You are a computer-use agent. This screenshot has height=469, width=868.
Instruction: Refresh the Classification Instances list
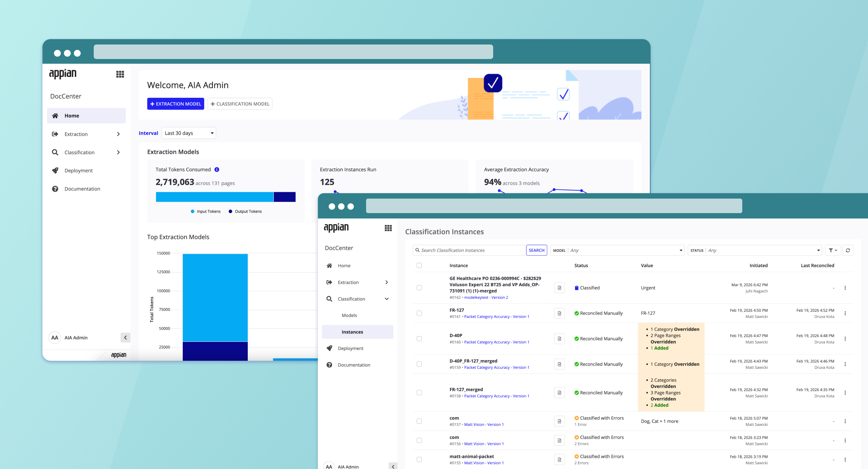[848, 250]
